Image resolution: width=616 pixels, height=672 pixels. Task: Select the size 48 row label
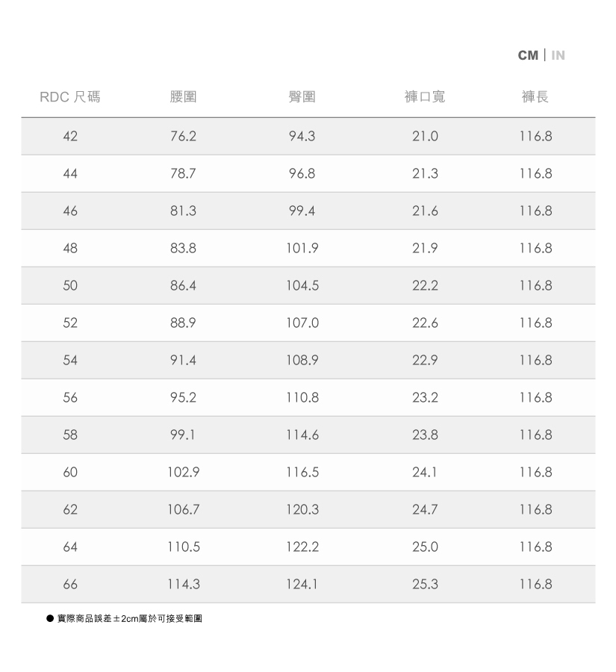coord(70,249)
